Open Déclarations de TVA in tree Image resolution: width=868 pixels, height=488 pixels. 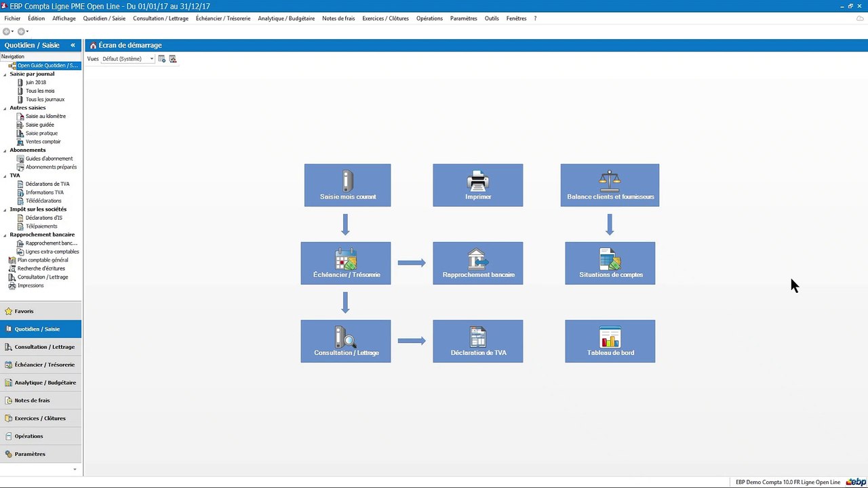point(47,184)
